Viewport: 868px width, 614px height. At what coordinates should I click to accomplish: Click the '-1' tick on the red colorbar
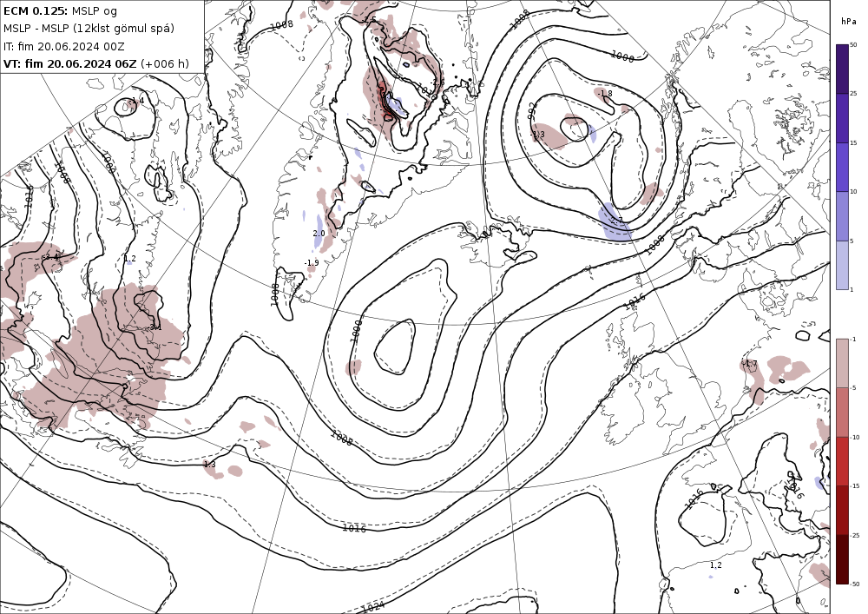point(853,339)
